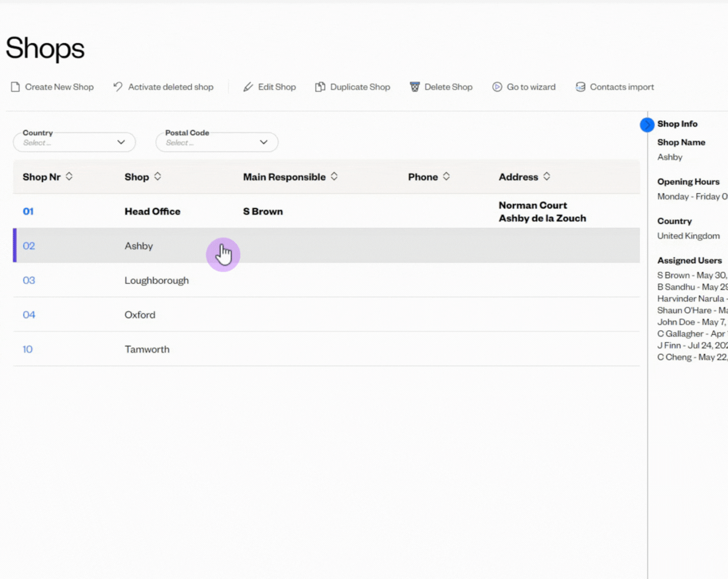The image size is (728, 579).
Task: Click shop number 10 link
Action: coord(28,349)
